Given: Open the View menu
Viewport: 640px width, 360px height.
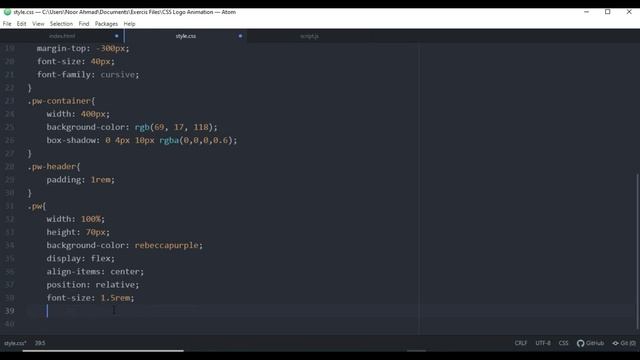Looking at the screenshot, I should click(38, 24).
